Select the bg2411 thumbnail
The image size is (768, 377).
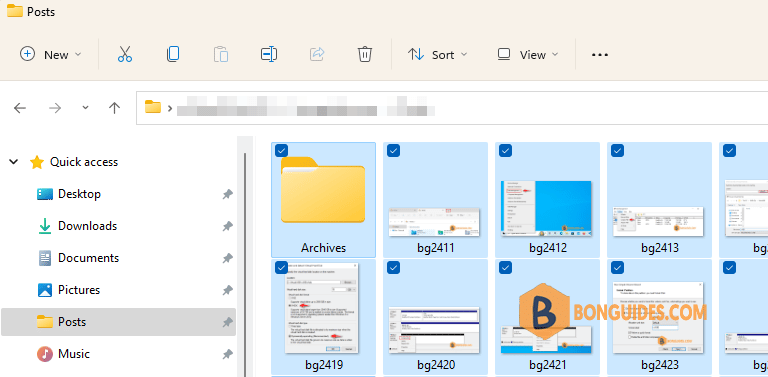point(434,222)
